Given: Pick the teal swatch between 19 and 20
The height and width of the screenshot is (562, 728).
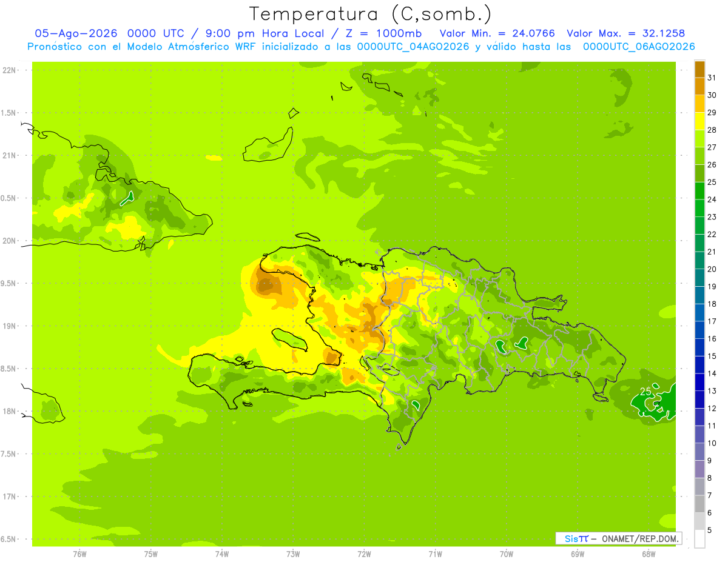Looking at the screenshot, I should tap(699, 278).
